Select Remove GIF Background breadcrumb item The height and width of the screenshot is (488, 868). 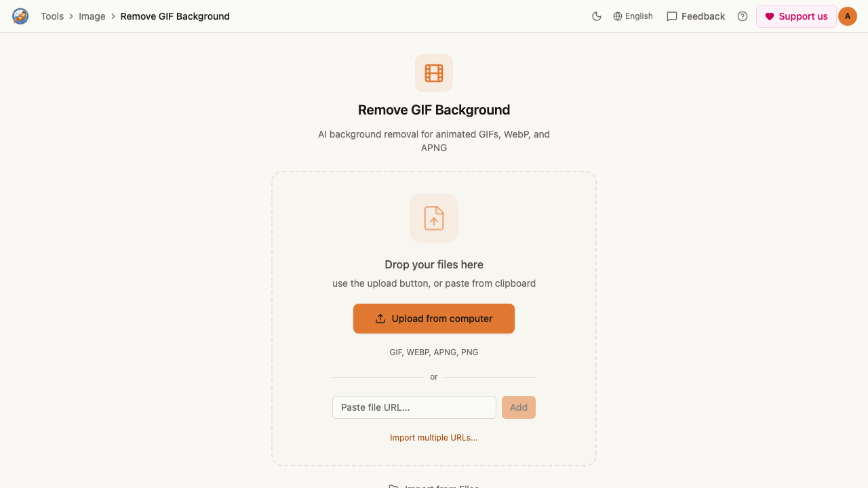[175, 16]
